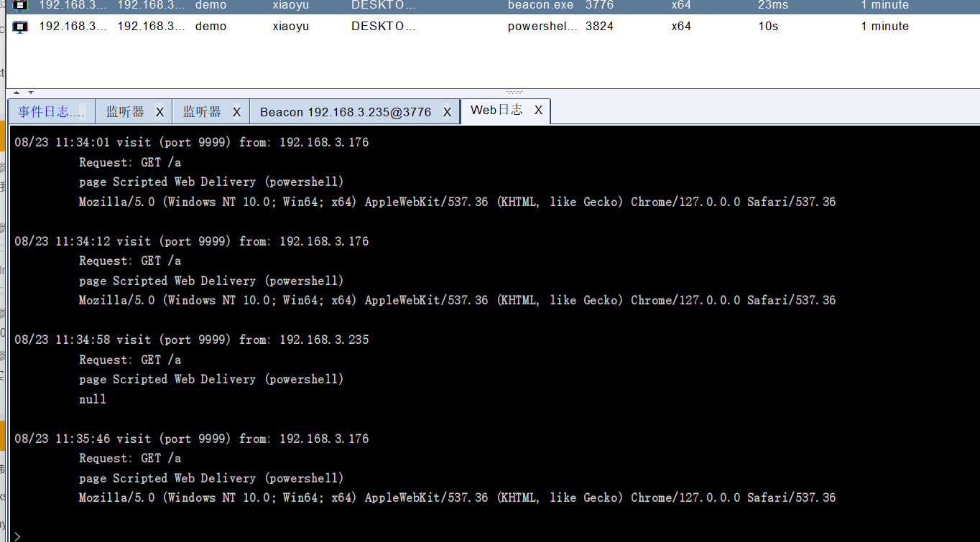Close the 监听器 tab next to 事件日志
Screen dimensions: 980x542
(x=160, y=113)
